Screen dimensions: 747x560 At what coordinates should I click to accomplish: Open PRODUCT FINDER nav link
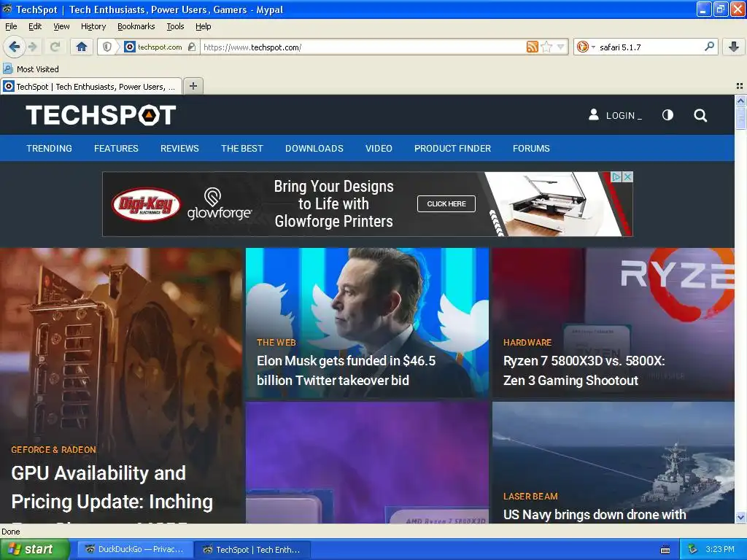point(452,149)
